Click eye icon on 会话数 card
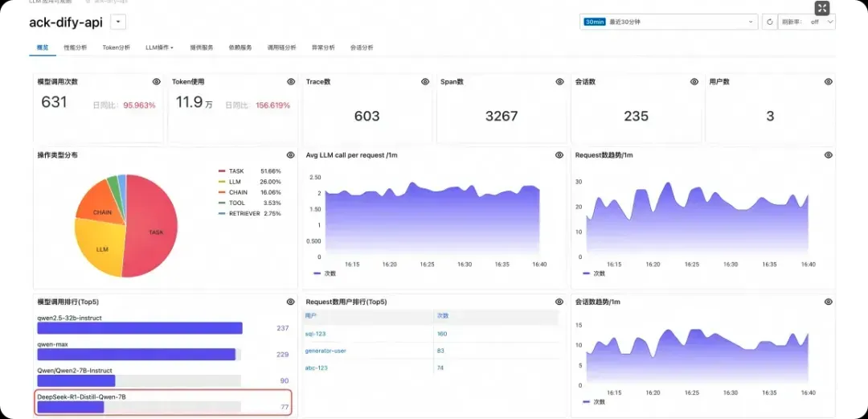 tap(694, 81)
